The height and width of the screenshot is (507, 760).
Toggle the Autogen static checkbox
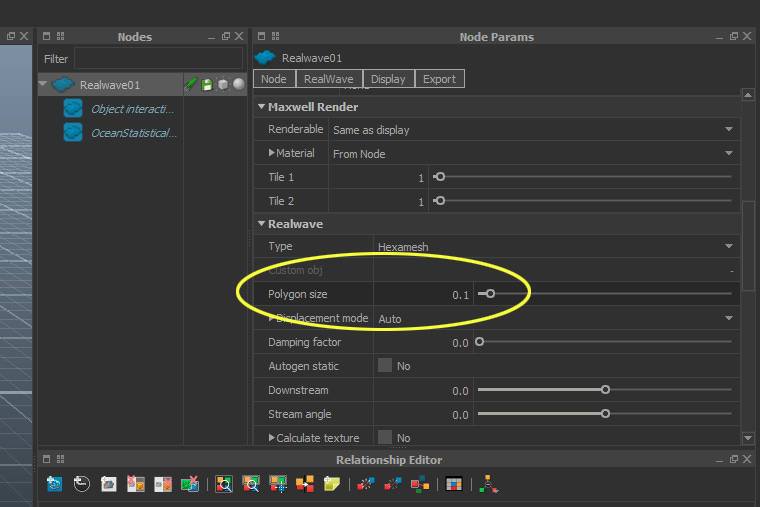[385, 365]
